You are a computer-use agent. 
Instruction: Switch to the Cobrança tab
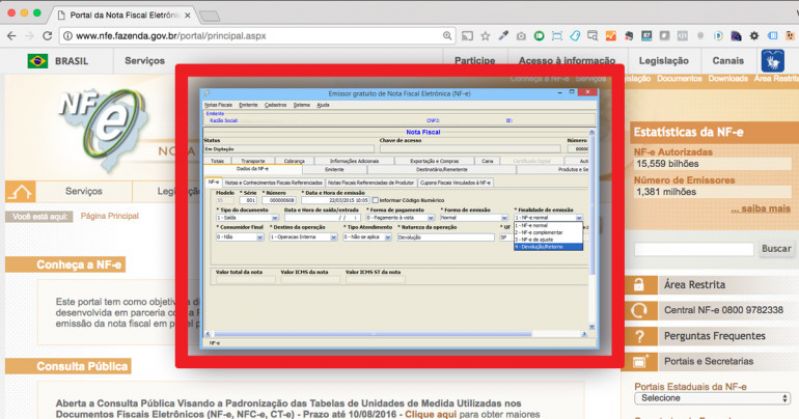pyautogui.click(x=294, y=161)
